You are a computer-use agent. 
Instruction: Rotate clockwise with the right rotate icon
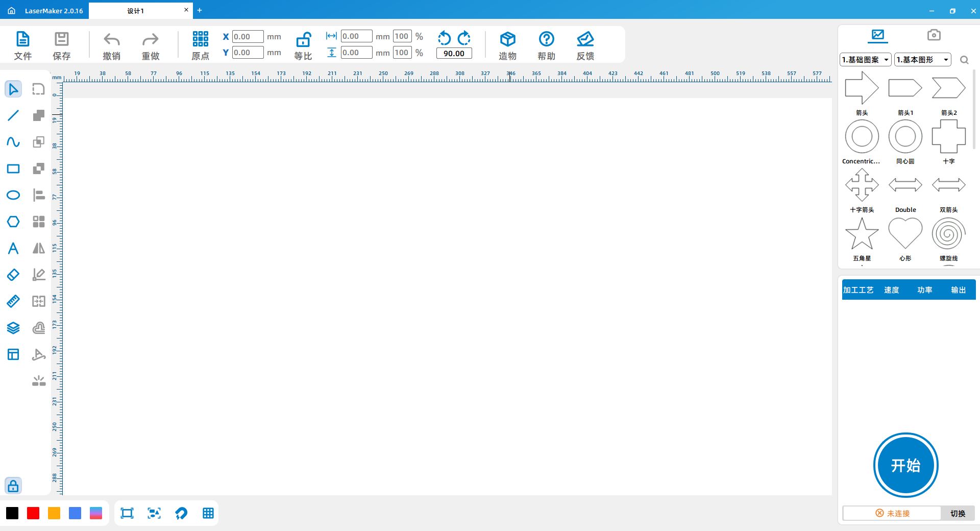click(x=464, y=38)
